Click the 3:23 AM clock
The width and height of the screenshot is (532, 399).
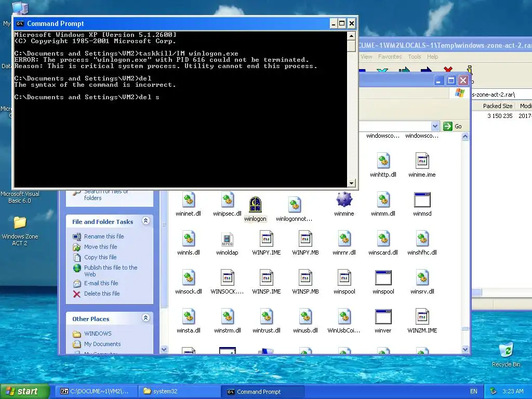[x=513, y=391]
